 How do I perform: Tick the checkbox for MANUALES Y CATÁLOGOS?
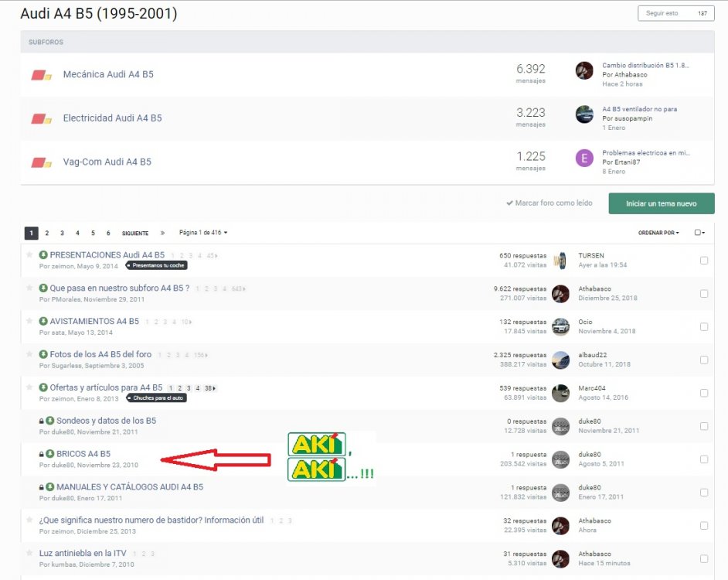pos(704,492)
